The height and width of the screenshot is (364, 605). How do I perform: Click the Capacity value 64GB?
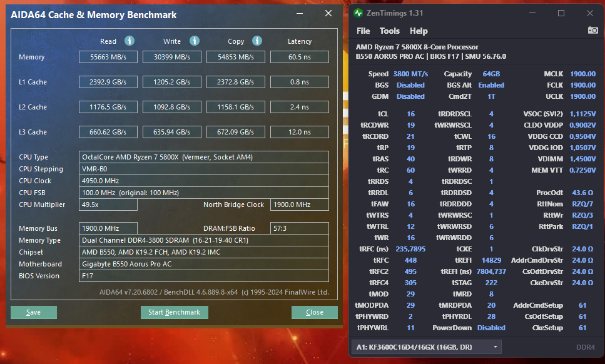(x=491, y=74)
